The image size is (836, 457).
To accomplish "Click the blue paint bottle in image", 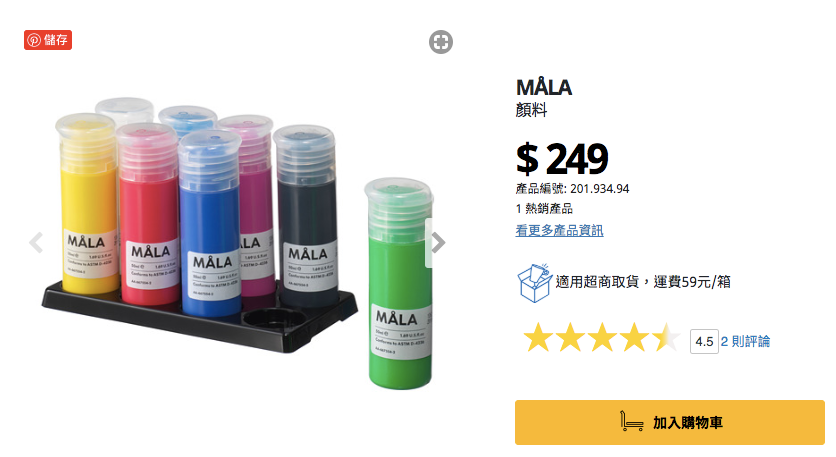I will click(210, 224).
